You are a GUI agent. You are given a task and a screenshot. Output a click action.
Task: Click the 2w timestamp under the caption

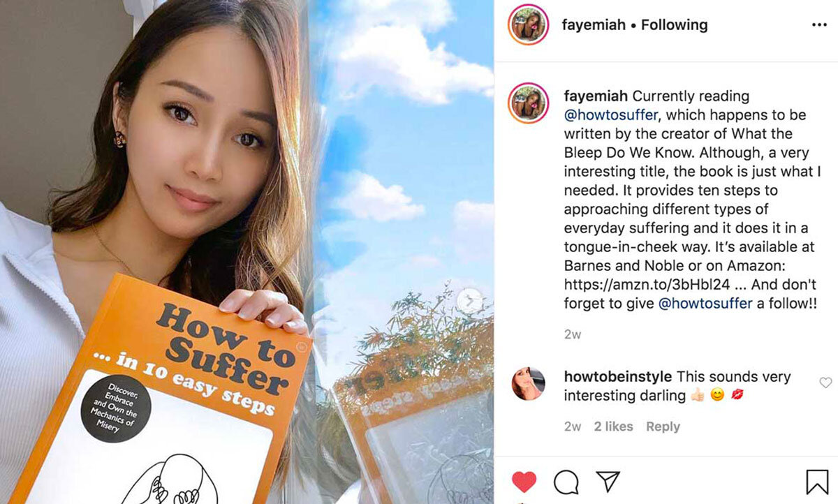pos(573,334)
